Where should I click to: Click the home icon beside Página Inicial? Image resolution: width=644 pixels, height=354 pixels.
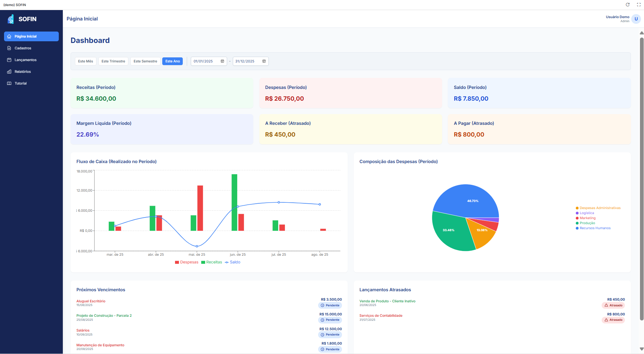pos(9,37)
